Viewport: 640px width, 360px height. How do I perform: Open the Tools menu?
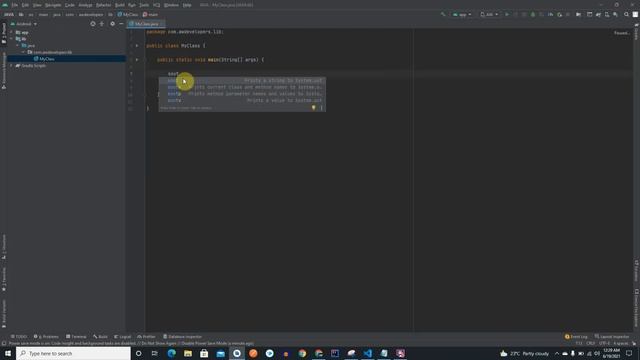coord(144,5)
